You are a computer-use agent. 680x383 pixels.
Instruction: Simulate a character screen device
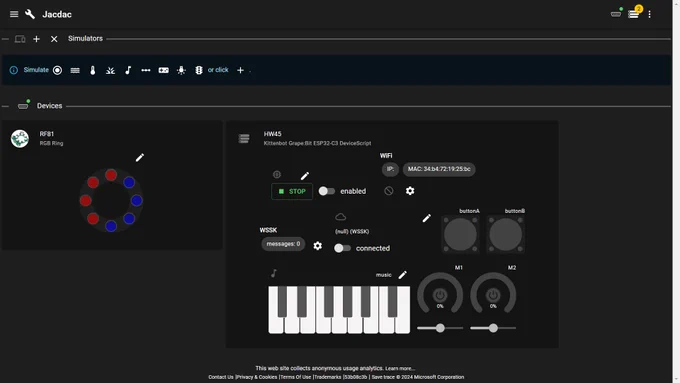pyautogui.click(x=75, y=70)
